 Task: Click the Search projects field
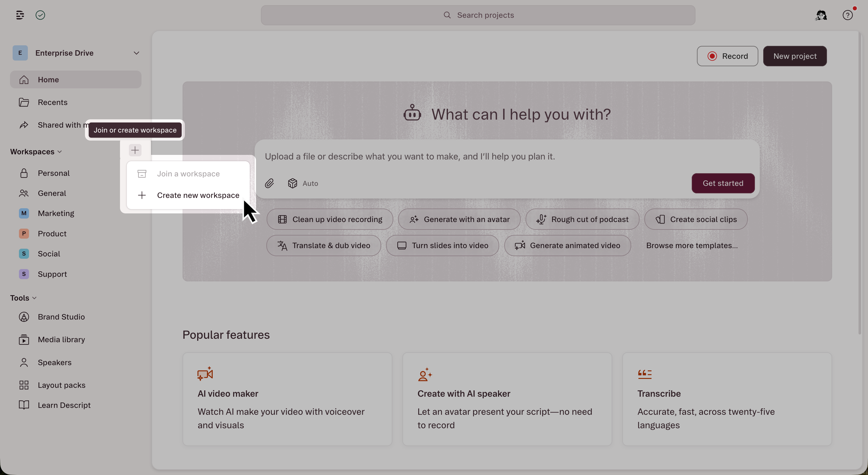point(478,15)
